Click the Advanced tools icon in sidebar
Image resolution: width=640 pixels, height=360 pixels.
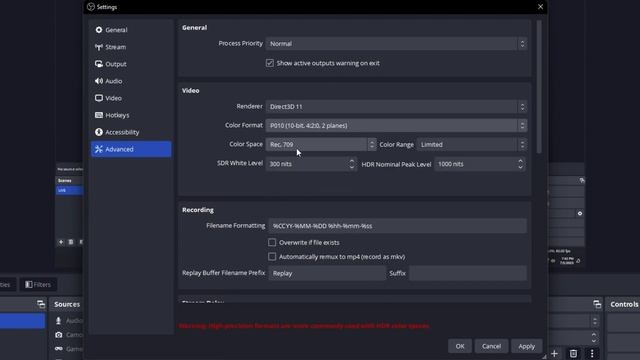point(99,149)
